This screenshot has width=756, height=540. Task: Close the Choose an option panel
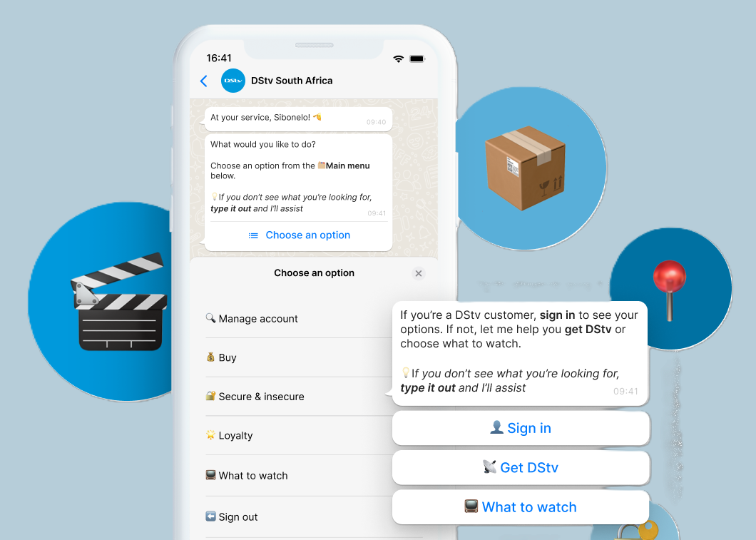click(x=419, y=273)
